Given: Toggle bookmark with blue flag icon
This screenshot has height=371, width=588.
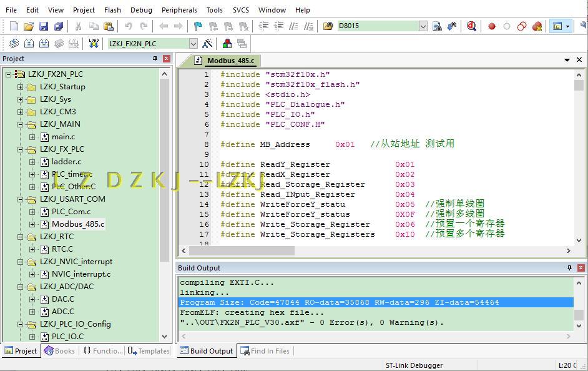Looking at the screenshot, I should pyautogui.click(x=198, y=26).
